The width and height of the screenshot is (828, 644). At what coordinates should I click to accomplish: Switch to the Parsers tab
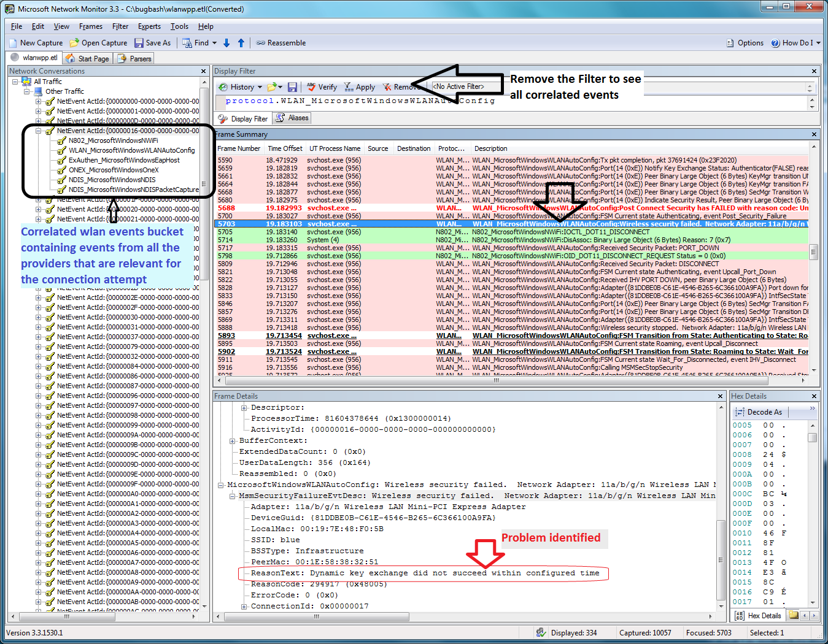pyautogui.click(x=134, y=59)
